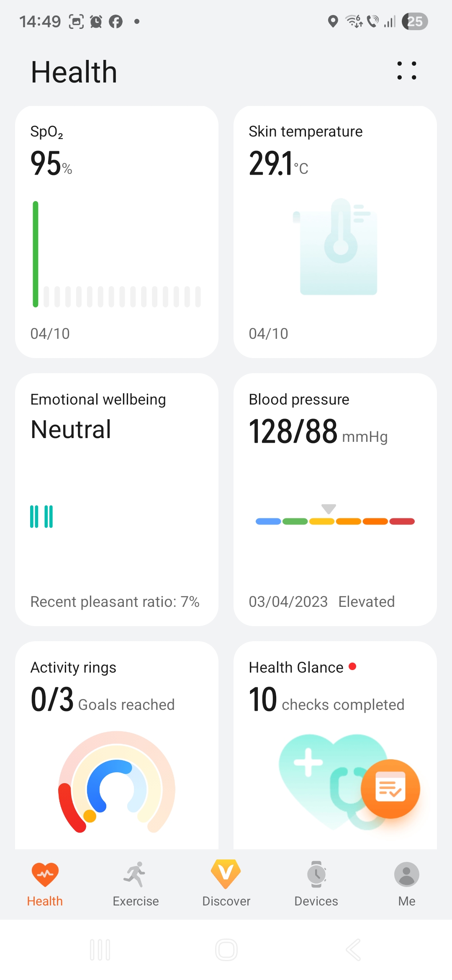
Task: Tap the blood pressure color range scale
Action: coord(335,521)
